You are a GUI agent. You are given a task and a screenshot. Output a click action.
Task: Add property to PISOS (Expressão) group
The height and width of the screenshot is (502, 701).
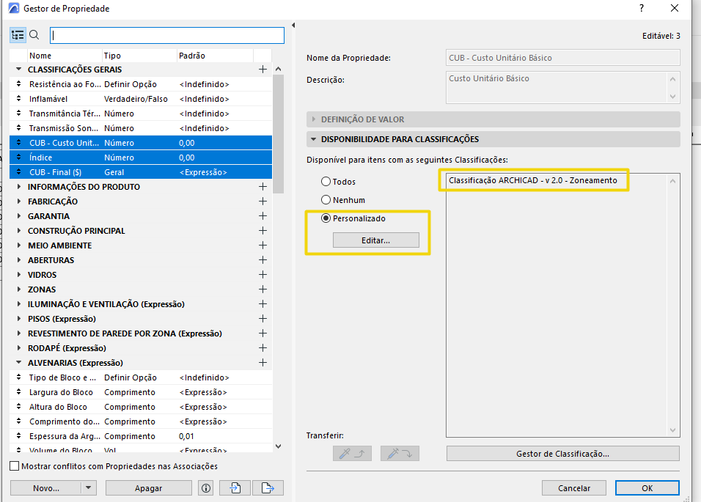(263, 319)
